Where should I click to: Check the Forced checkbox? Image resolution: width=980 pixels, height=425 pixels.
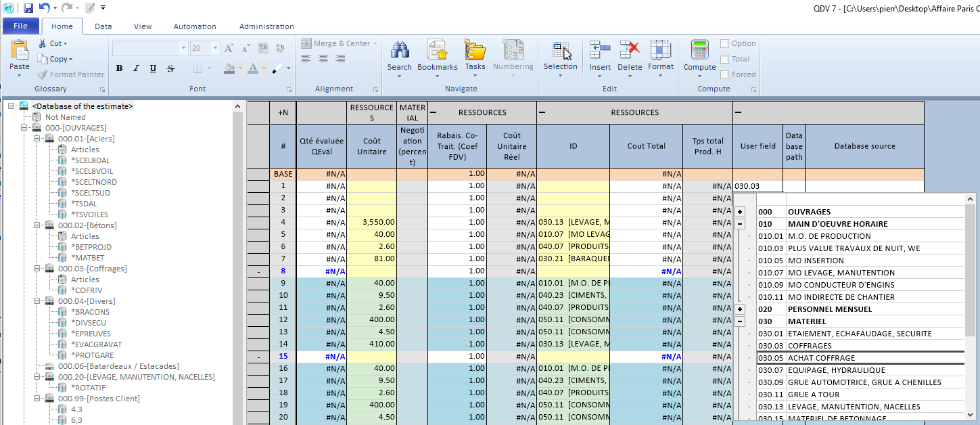(x=724, y=74)
